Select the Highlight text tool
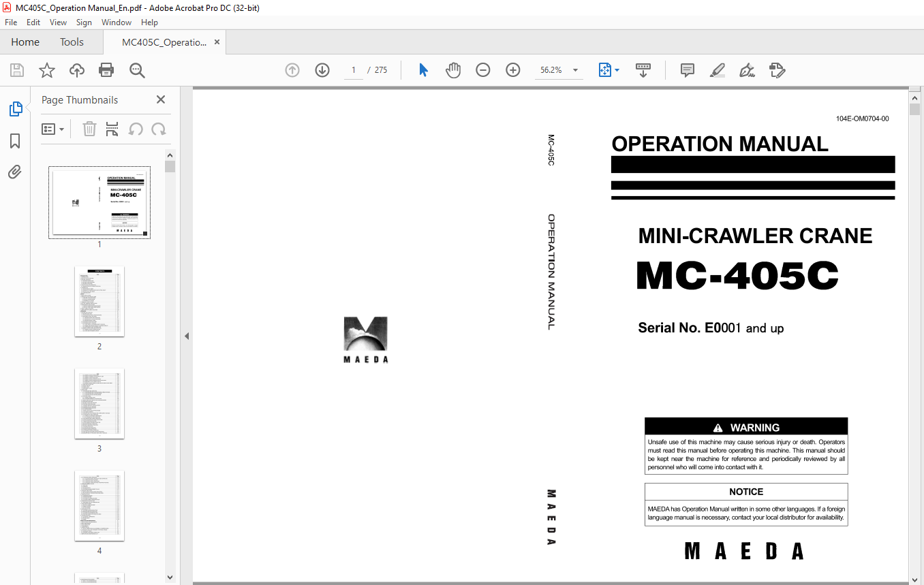 click(717, 70)
